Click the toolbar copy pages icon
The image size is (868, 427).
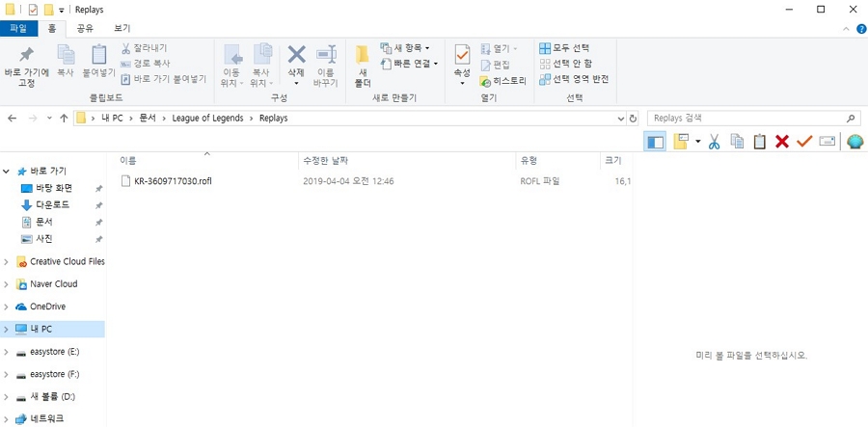coord(737,142)
